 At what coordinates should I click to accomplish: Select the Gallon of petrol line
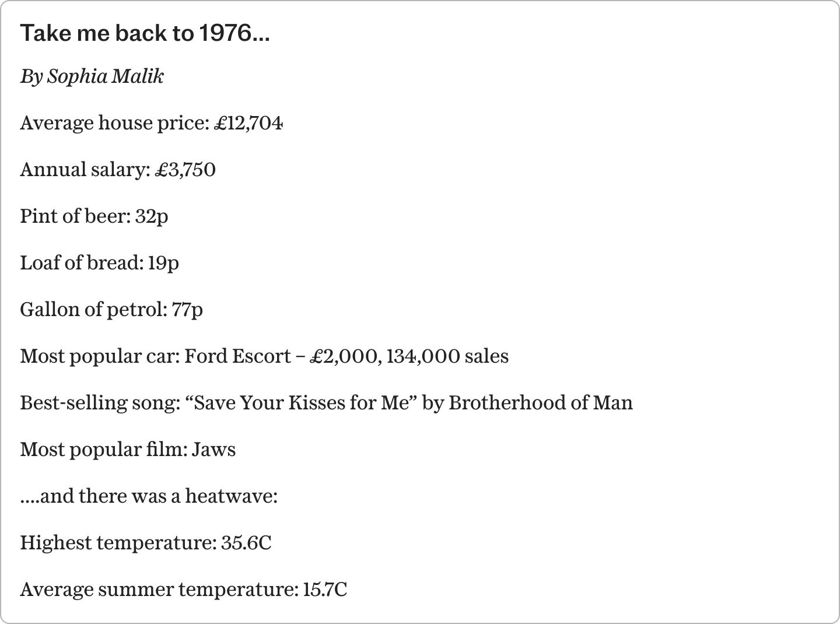pos(111,310)
